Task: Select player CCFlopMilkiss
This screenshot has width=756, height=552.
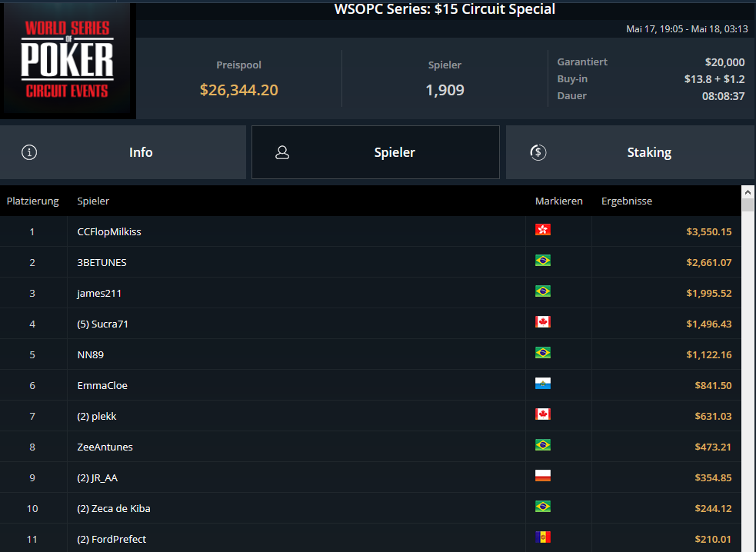Action: (109, 231)
